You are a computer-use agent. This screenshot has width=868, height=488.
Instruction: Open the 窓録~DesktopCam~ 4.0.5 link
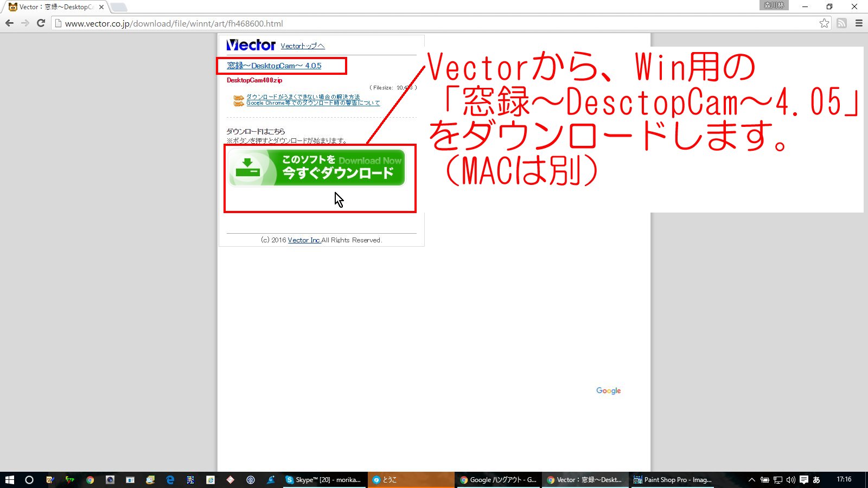274,66
